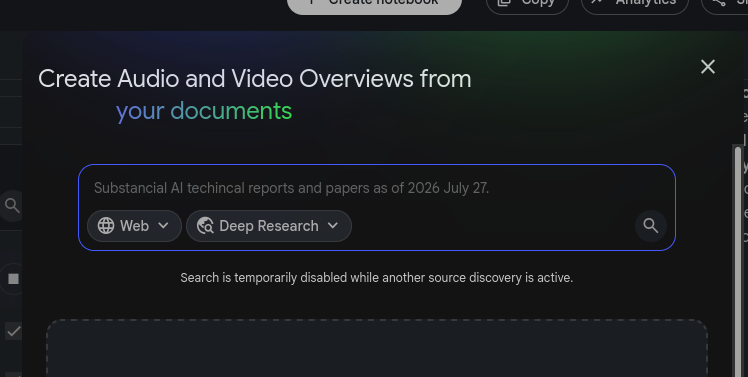Click the globe icon on Web chip

click(x=106, y=226)
